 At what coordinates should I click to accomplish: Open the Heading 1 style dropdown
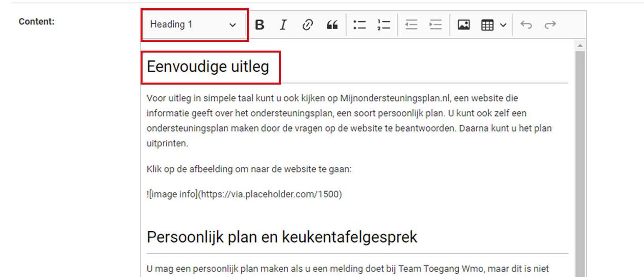pos(193,24)
